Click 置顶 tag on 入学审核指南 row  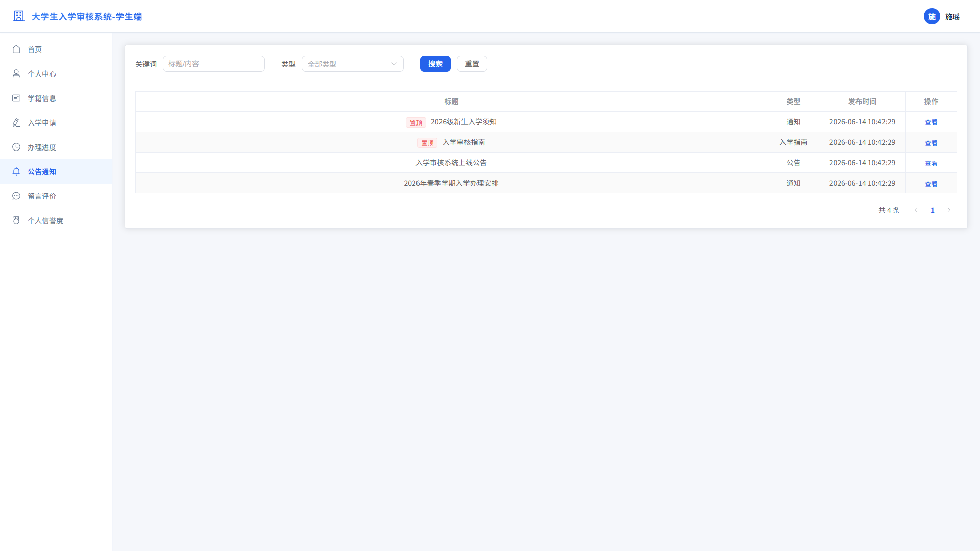pos(427,143)
